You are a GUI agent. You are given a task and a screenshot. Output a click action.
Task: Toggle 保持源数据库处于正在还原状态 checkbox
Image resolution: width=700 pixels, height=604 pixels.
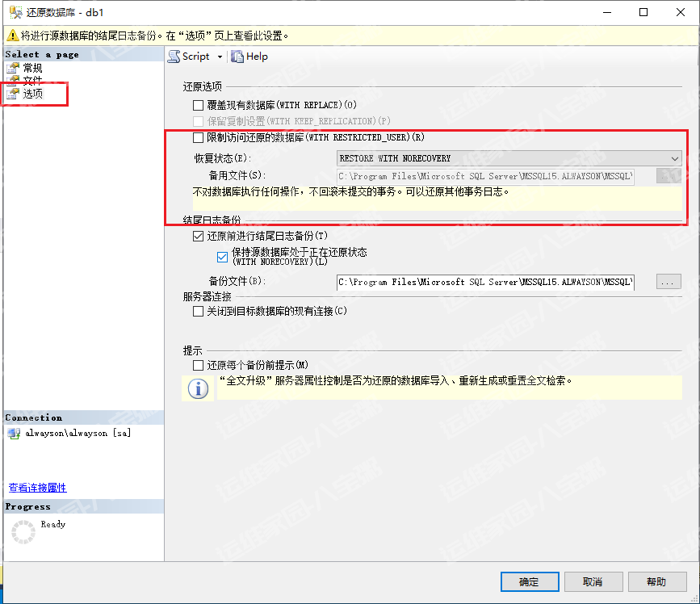click(x=223, y=257)
